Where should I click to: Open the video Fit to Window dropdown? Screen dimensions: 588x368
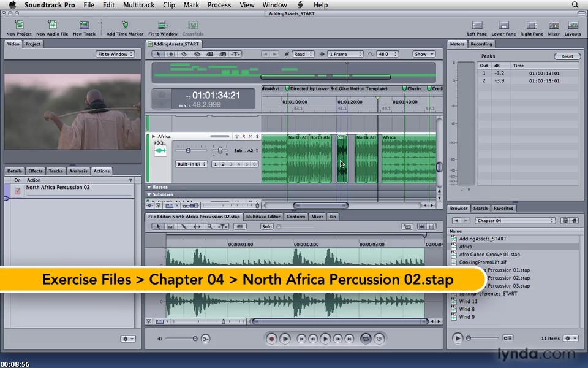pos(115,54)
